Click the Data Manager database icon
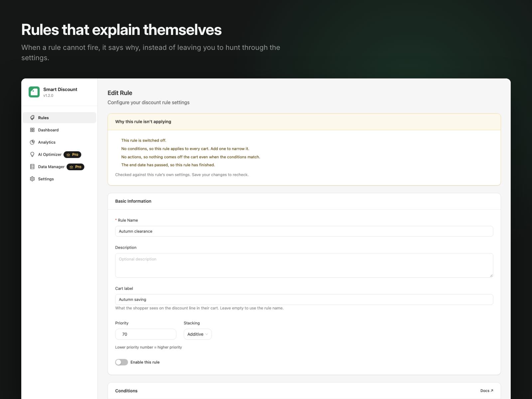532x399 pixels. (32, 167)
